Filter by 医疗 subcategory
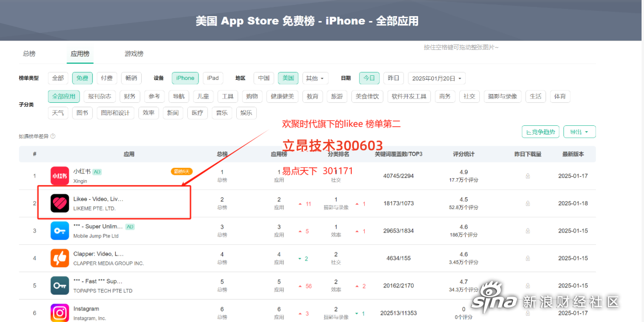 pos(198,113)
